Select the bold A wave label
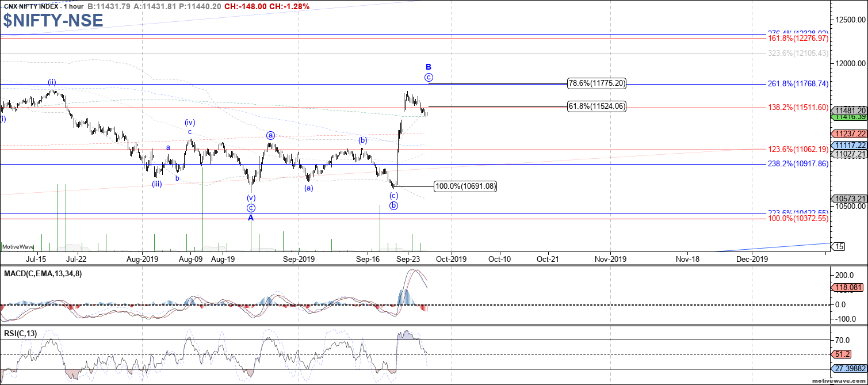This screenshot has height=385, width=868. coord(251,218)
